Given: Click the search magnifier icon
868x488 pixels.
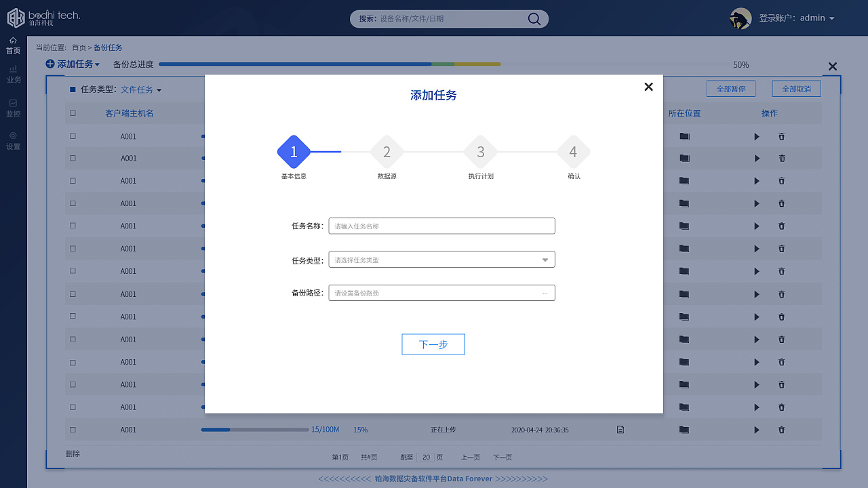Looking at the screenshot, I should coord(534,19).
